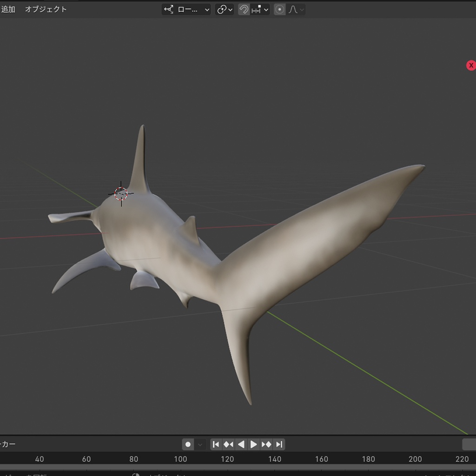
Task: Skip to the next keyframe
Action: [266, 444]
